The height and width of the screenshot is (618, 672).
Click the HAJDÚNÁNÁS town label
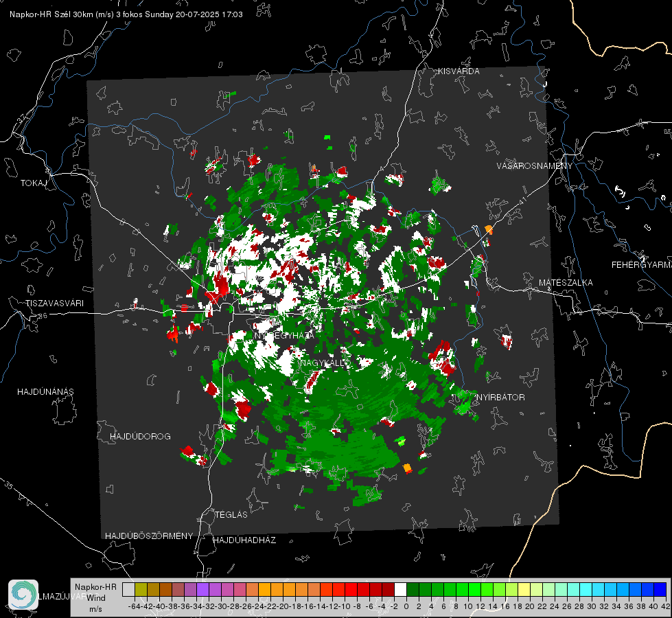[x=45, y=392]
